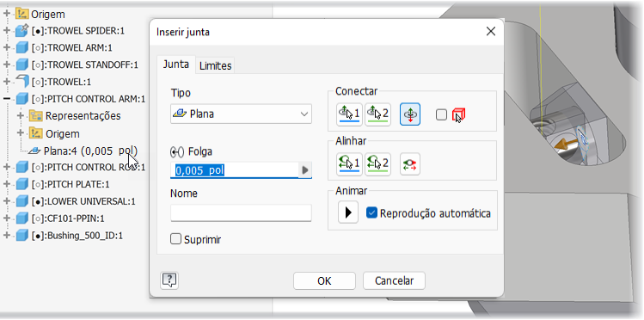
Task: Click the Nome text field
Action: [241, 212]
